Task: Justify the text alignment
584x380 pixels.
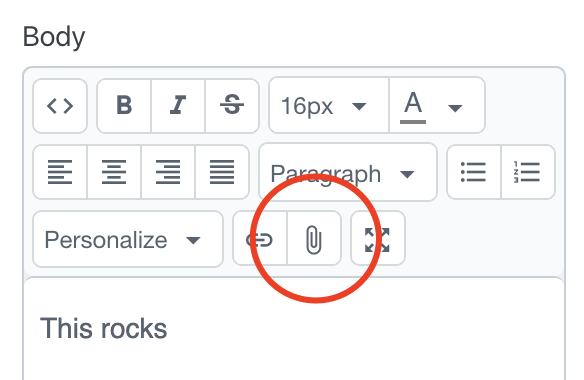Action: [x=222, y=172]
